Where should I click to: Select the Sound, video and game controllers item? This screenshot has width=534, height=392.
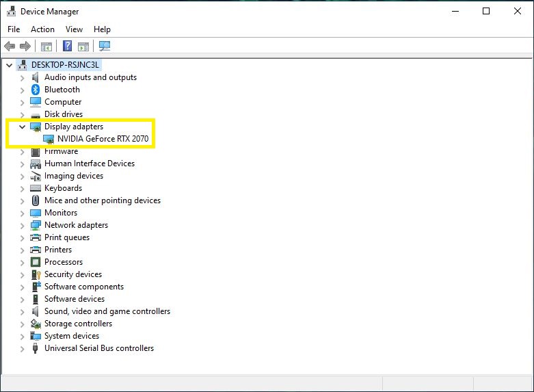pyautogui.click(x=107, y=311)
